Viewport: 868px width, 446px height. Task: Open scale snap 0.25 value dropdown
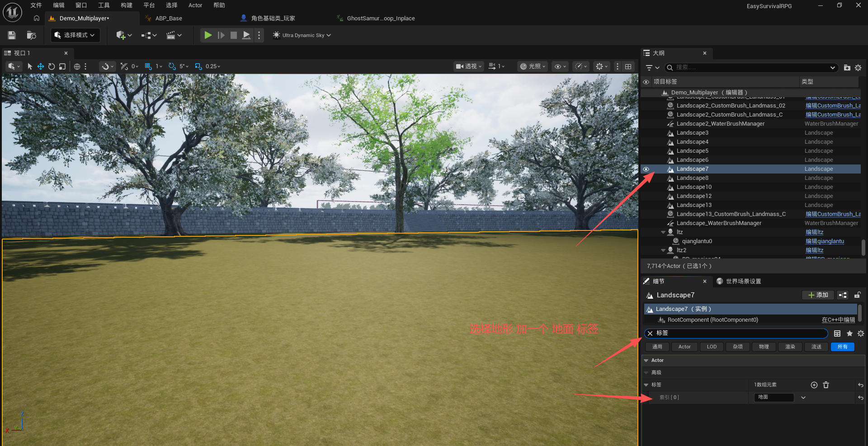point(213,66)
